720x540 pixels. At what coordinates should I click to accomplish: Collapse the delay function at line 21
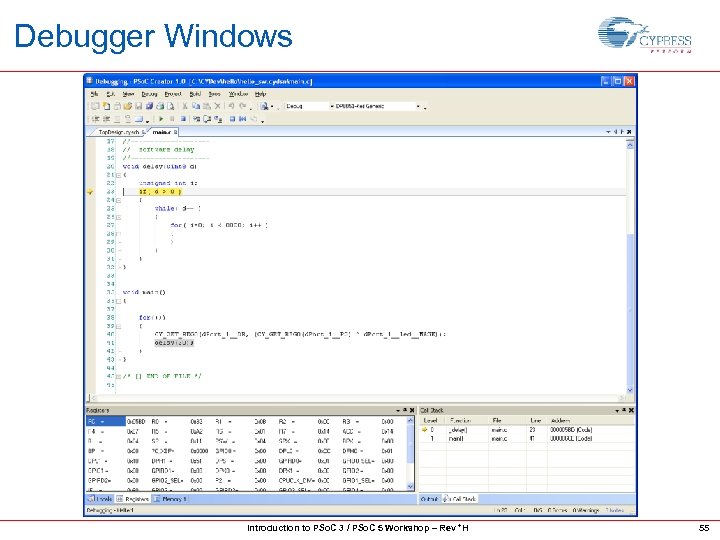118,175
